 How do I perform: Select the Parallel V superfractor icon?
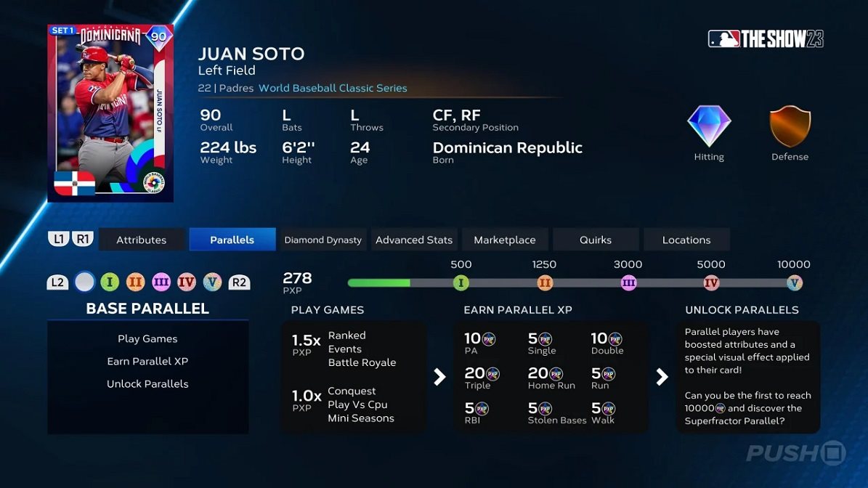coord(212,282)
